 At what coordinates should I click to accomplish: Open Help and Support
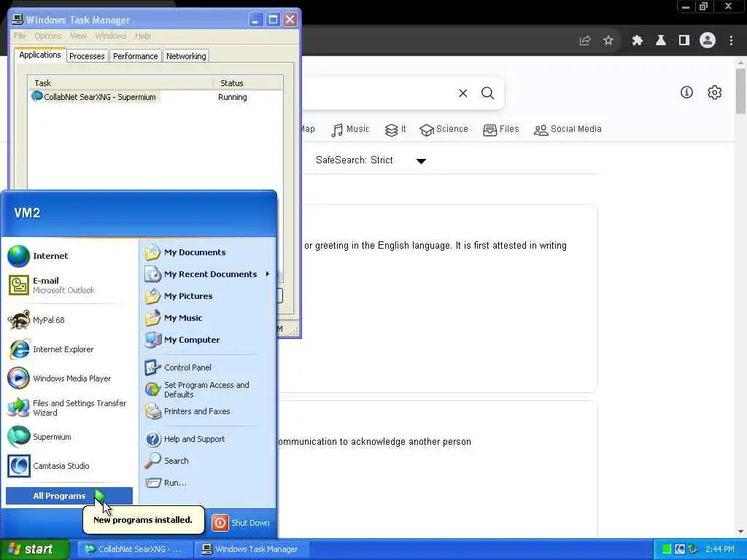(185, 439)
